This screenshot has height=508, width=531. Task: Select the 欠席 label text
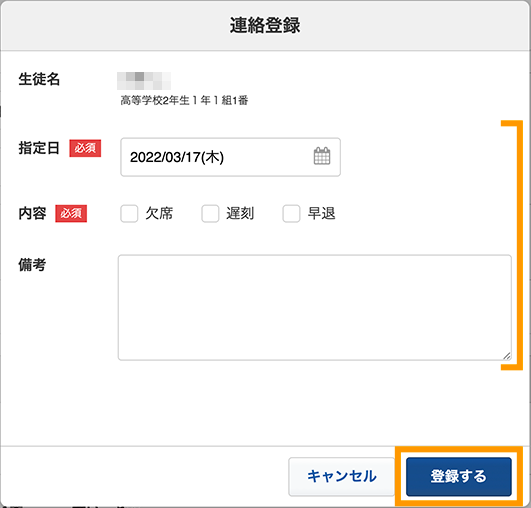click(159, 213)
